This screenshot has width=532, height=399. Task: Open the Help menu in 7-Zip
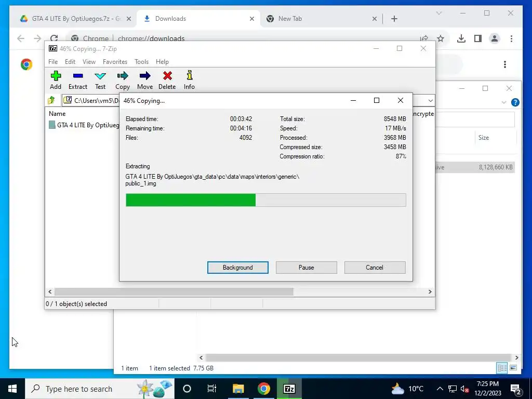[162, 62]
